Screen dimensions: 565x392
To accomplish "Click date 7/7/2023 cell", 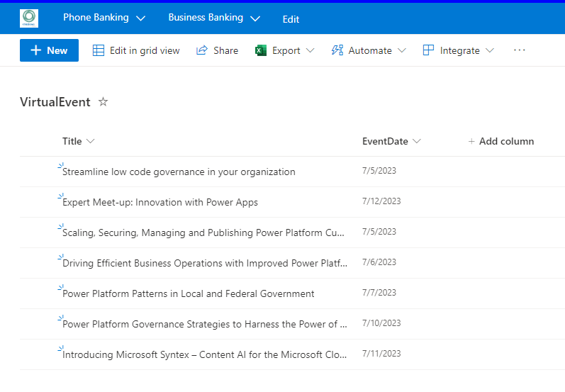I will (x=379, y=293).
